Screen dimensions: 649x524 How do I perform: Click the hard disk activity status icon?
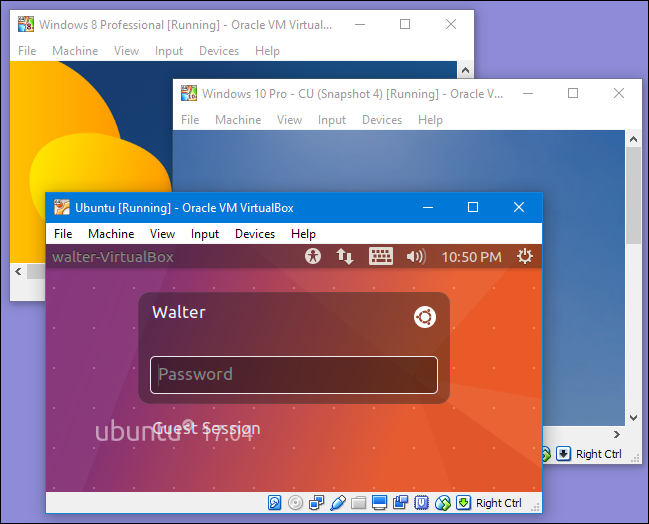click(x=275, y=502)
